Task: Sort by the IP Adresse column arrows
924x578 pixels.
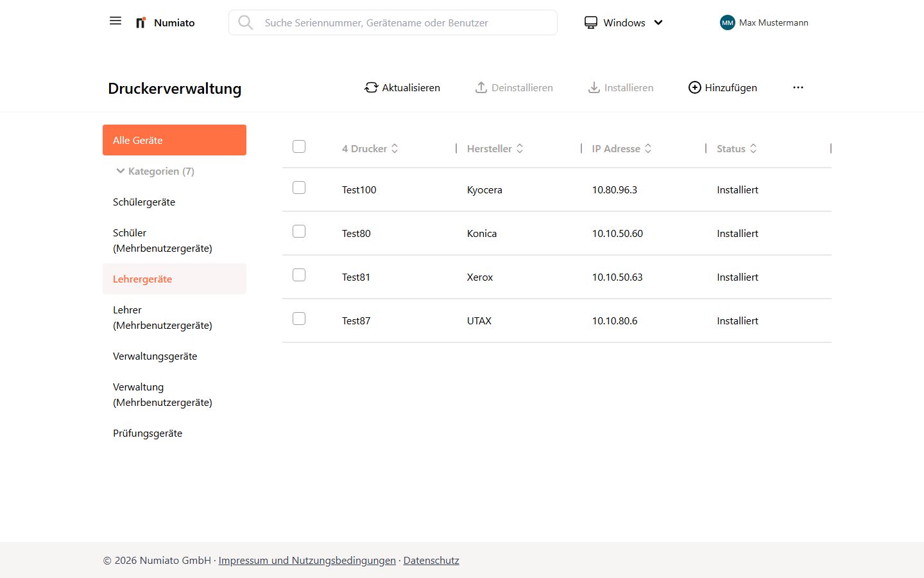Action: tap(648, 148)
